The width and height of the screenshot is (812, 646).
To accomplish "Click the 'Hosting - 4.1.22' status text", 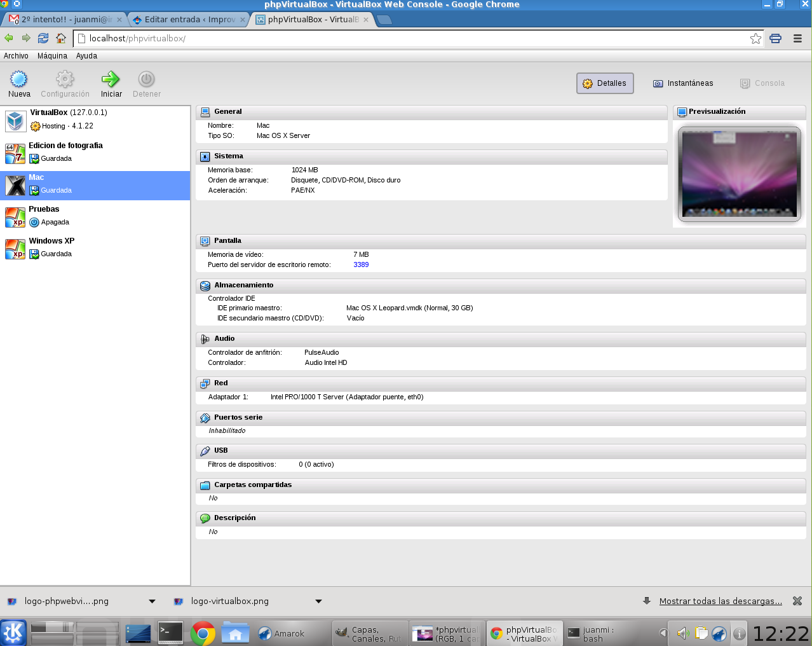I will [67, 127].
